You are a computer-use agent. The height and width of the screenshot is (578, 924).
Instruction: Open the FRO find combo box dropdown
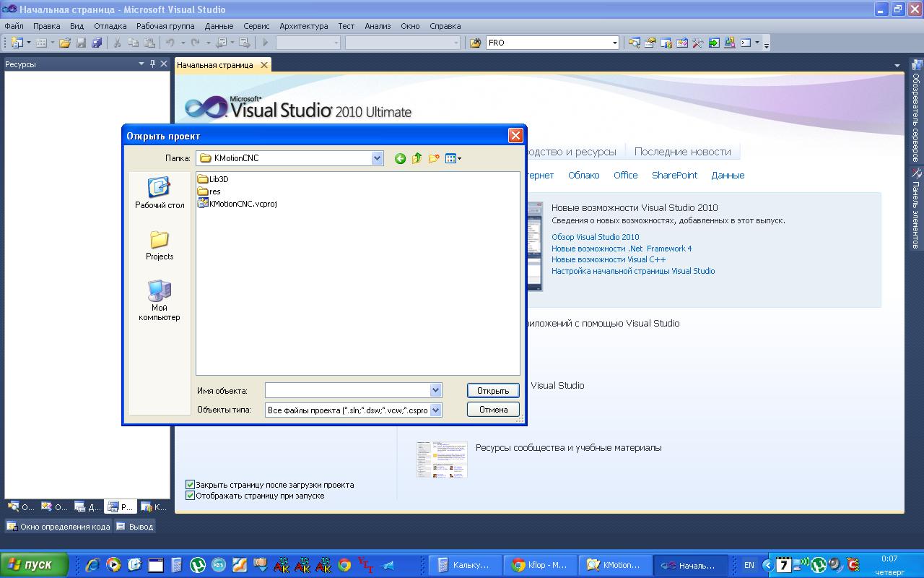point(614,43)
